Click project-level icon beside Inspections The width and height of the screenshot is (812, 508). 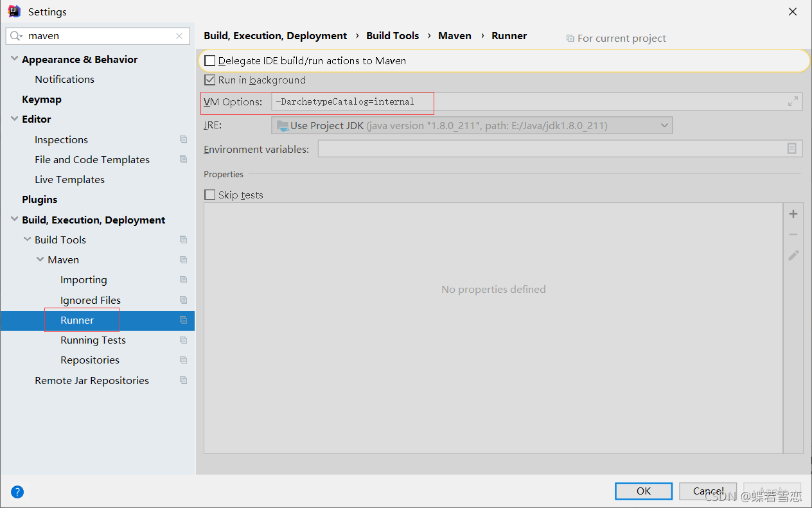(x=184, y=139)
